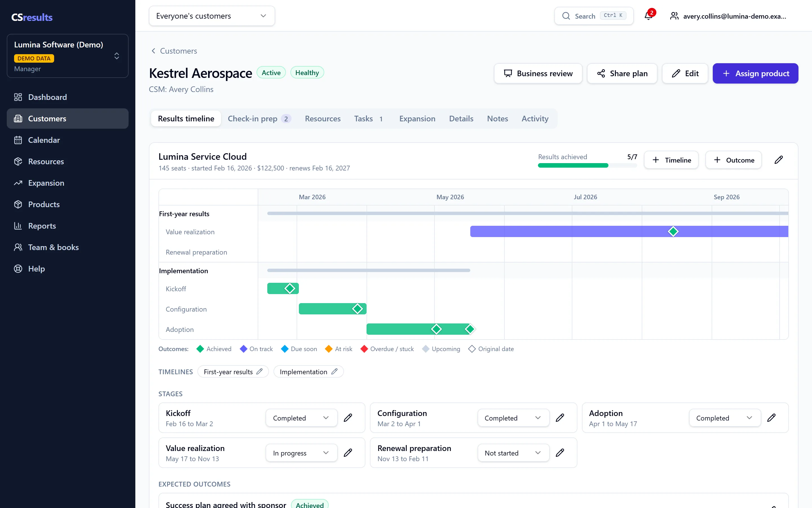
Task: Edit the Implementation timeline pencil
Action: pyautogui.click(x=334, y=372)
